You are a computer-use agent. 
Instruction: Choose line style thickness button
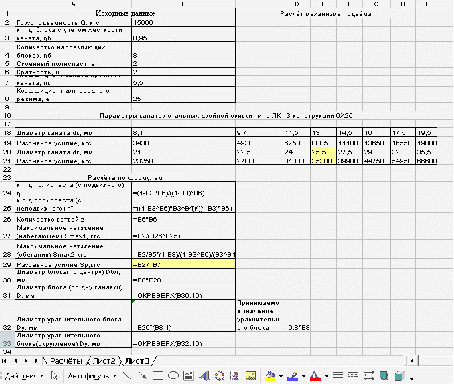pos(338,376)
